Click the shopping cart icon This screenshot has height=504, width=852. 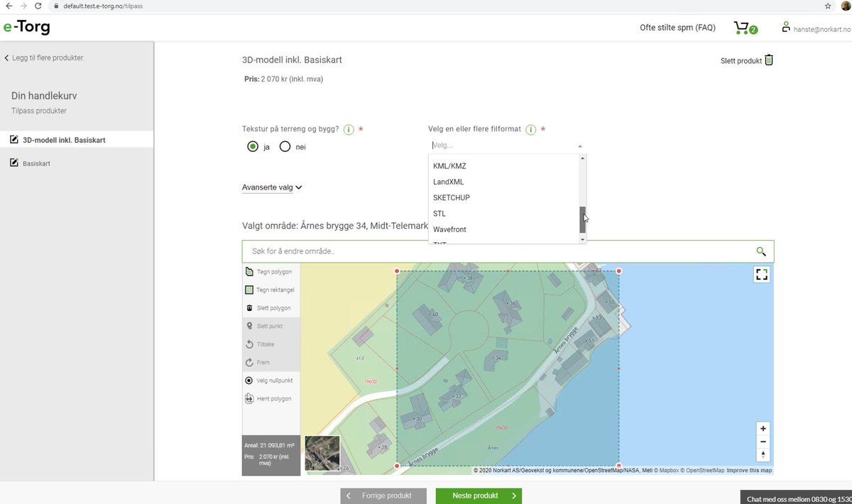[743, 27]
